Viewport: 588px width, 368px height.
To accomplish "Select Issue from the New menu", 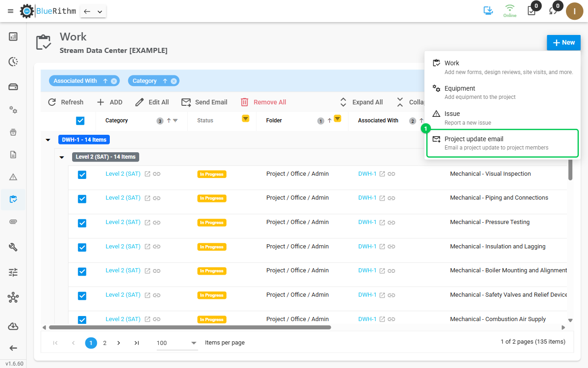I will click(503, 118).
